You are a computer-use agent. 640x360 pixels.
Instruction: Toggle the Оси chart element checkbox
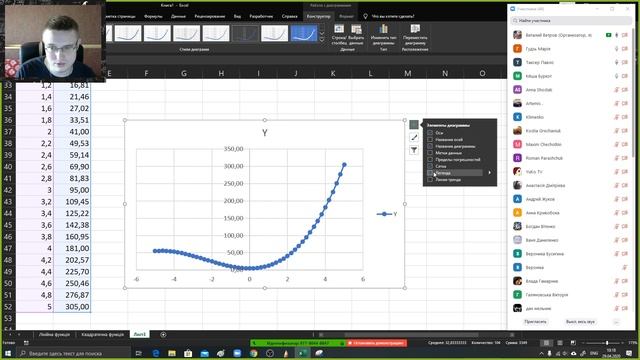[x=430, y=133]
